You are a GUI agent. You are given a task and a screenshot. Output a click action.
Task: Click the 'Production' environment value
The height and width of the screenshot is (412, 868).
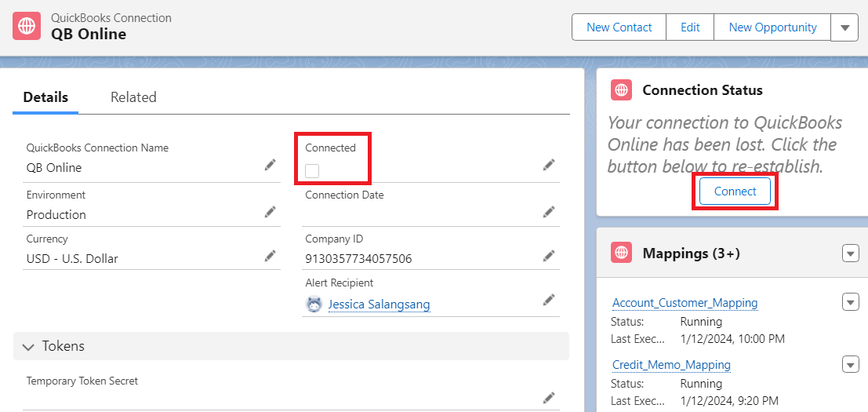tap(56, 215)
